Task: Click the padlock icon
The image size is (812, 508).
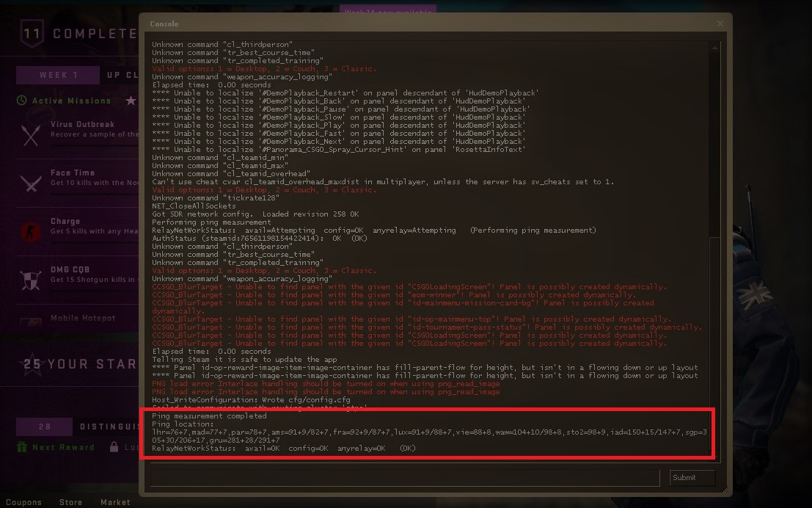Action: coord(114,447)
